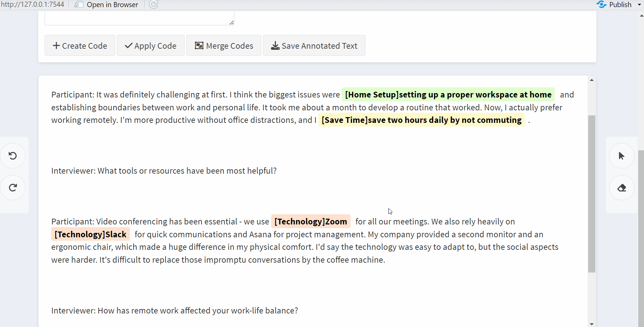644x327 pixels.
Task: Select the Save Time highlighted segment
Action: (421, 120)
